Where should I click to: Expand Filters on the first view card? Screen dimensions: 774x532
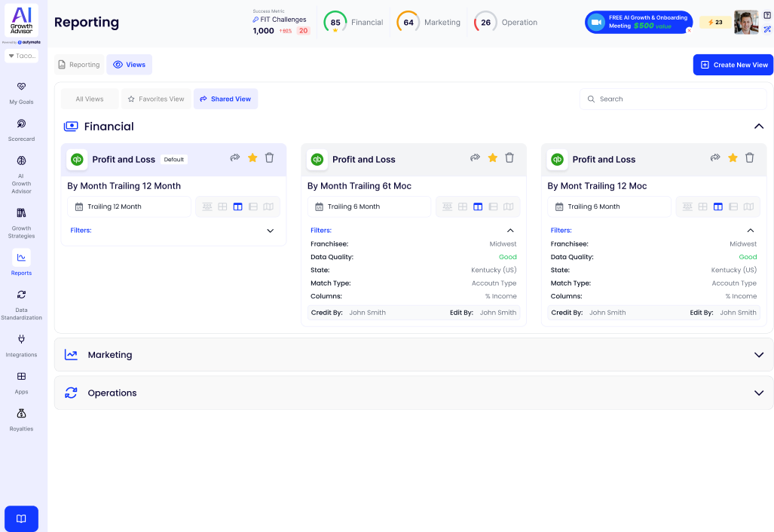270,231
